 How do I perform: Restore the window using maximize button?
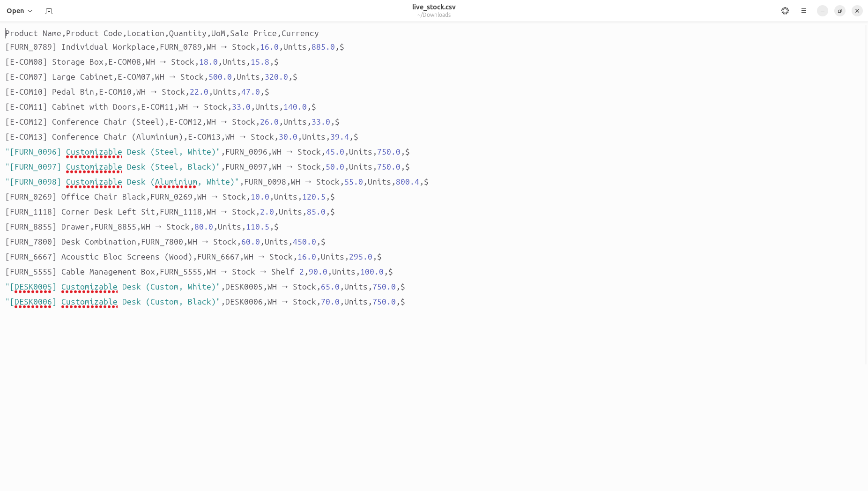tap(840, 11)
